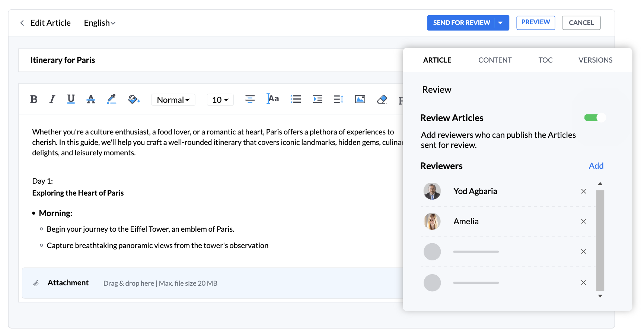
Task: Add a new reviewer
Action: coord(596,166)
